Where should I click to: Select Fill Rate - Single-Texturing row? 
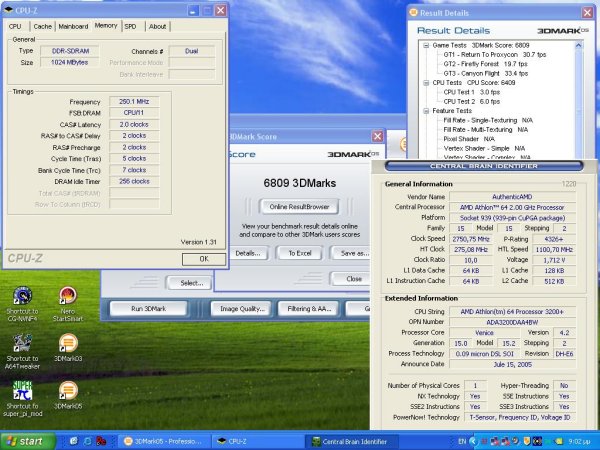pyautogui.click(x=488, y=120)
